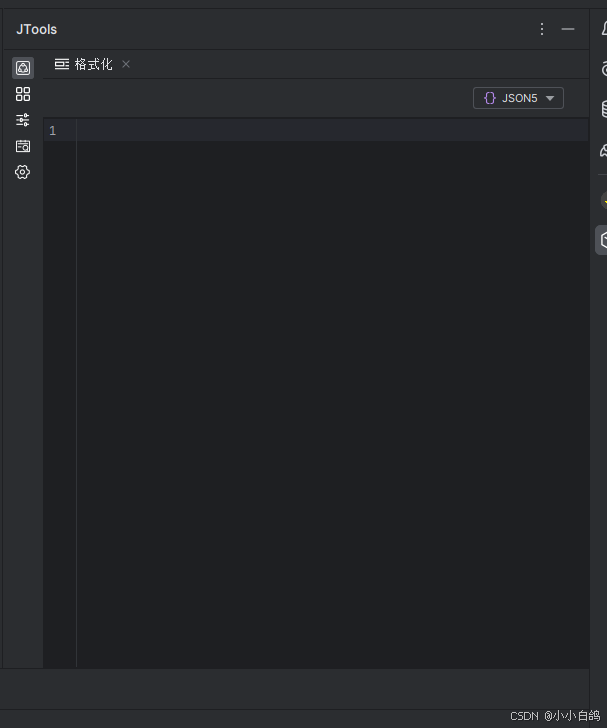The width and height of the screenshot is (607, 728).
Task: Open the calendar search sidebar icon
Action: click(23, 146)
